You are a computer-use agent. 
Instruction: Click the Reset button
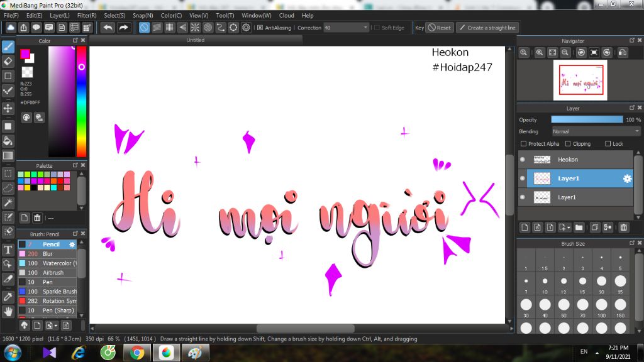[440, 28]
